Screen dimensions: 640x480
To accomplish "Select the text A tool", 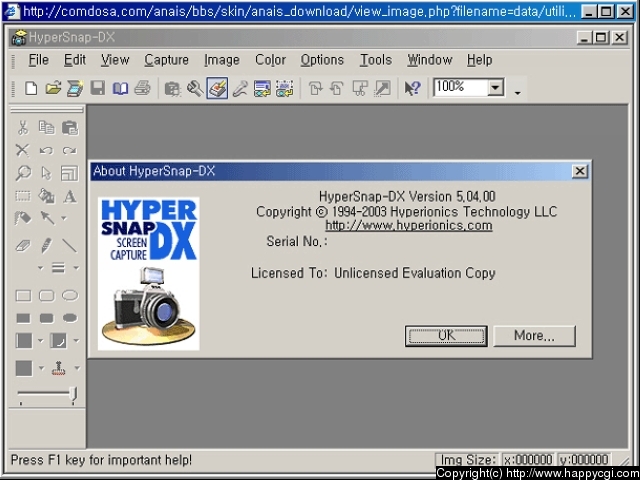I will click(70, 196).
